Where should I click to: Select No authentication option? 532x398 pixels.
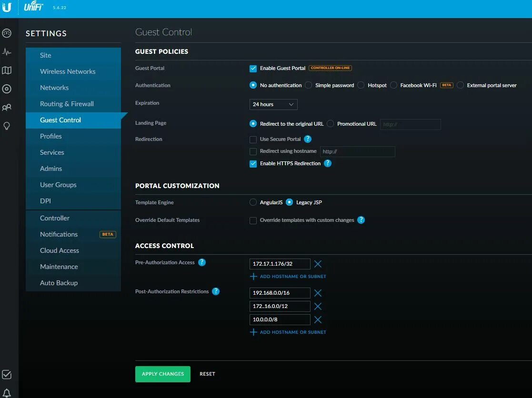(253, 85)
